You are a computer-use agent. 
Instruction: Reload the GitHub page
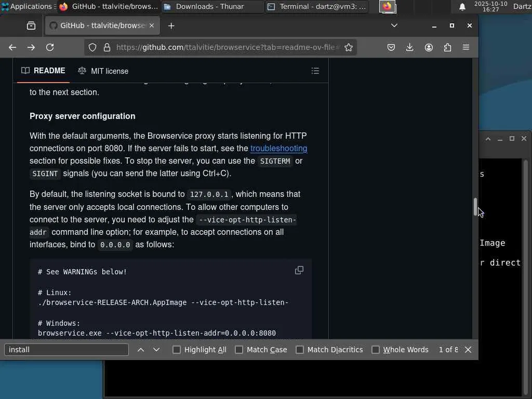tap(50, 47)
